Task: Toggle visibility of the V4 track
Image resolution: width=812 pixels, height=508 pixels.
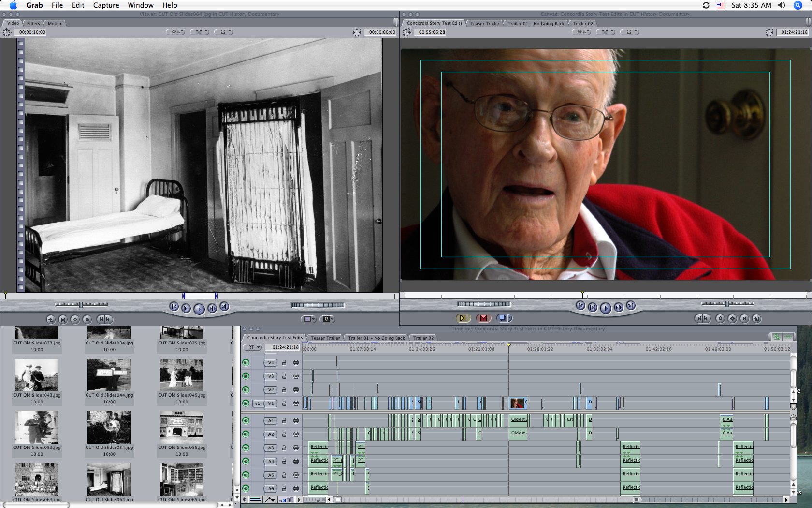Action: pyautogui.click(x=246, y=362)
